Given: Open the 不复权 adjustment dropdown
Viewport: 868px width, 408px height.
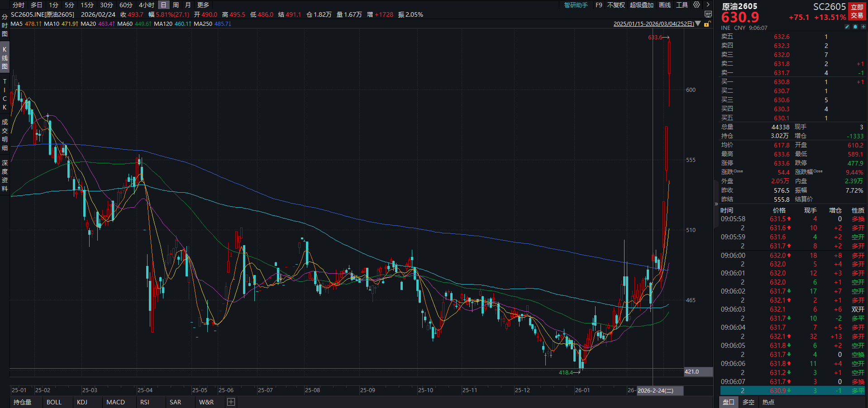Looking at the screenshot, I should (x=616, y=5).
